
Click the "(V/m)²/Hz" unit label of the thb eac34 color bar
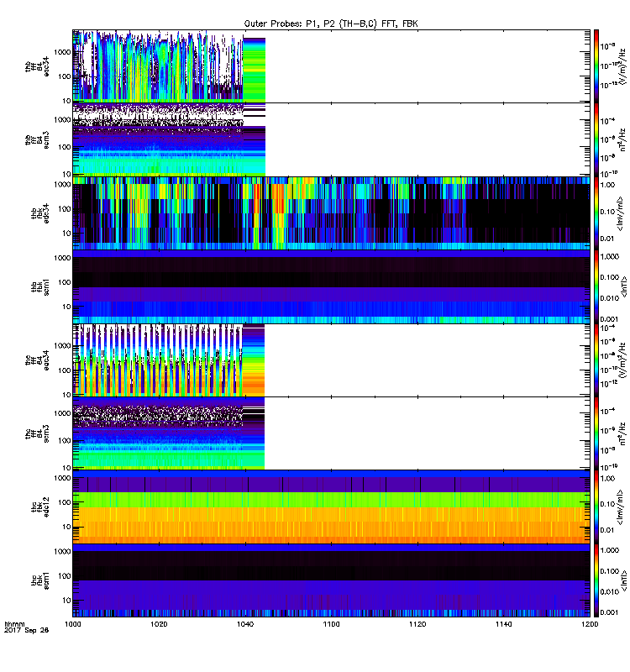[622, 66]
